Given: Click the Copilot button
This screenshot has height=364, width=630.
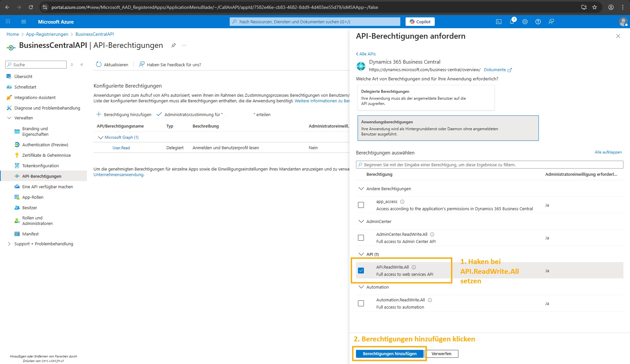Looking at the screenshot, I should (420, 22).
